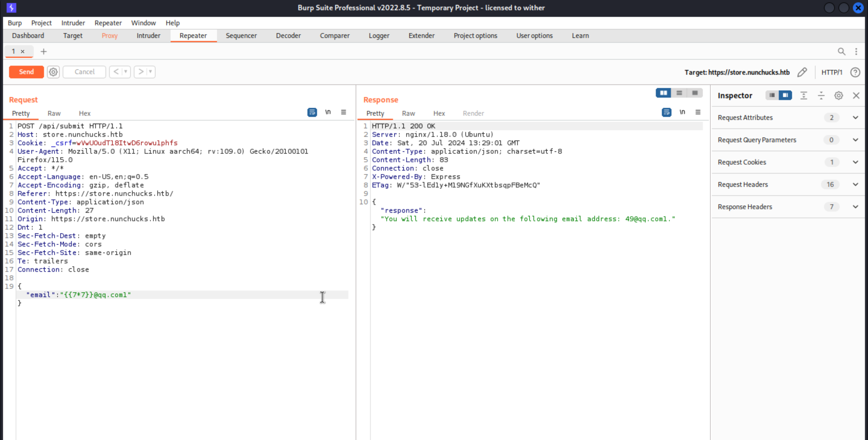Image resolution: width=868 pixels, height=440 pixels.
Task: Add a new Repeater tab with plus
Action: [43, 52]
